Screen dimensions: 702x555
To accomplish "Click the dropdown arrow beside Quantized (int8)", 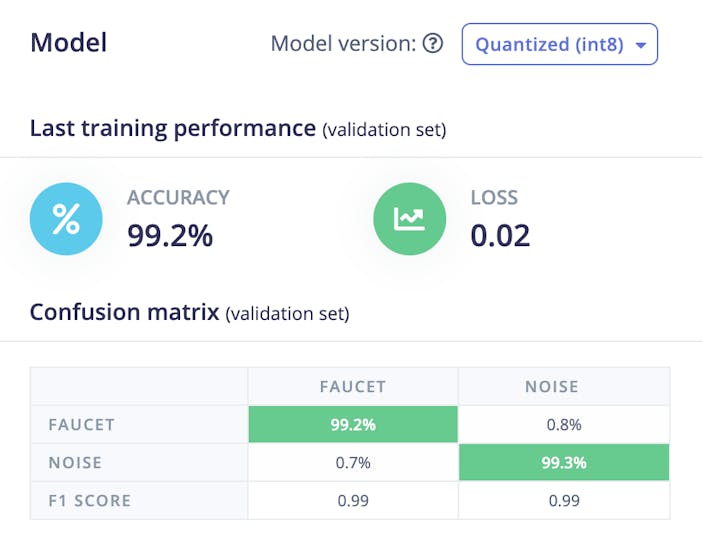I will click(x=640, y=45).
